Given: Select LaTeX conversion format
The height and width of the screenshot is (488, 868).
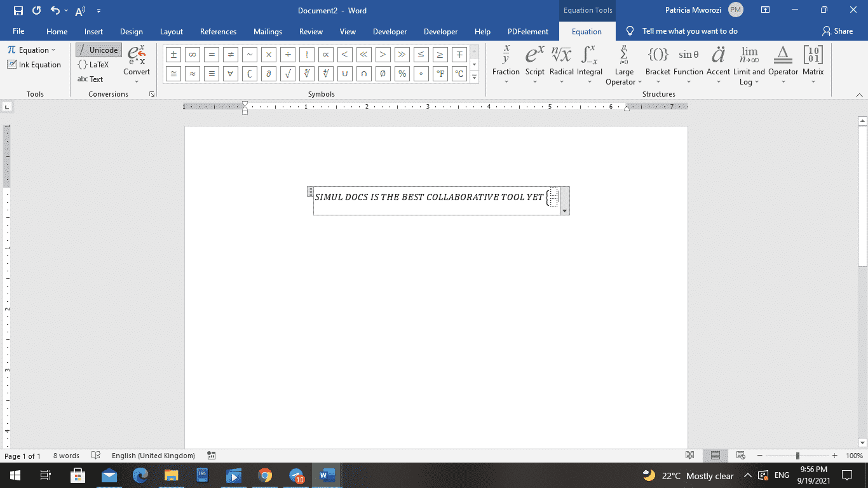Looking at the screenshot, I should [93, 65].
